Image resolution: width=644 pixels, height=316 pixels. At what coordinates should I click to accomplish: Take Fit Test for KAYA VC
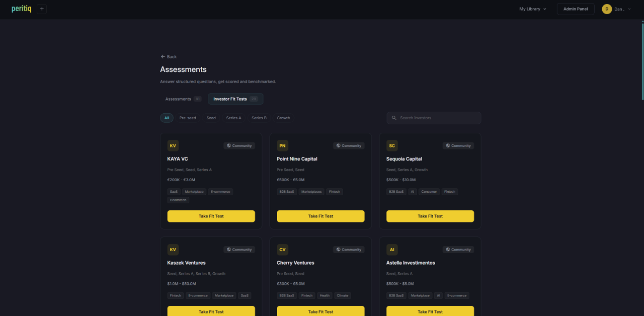click(x=211, y=216)
